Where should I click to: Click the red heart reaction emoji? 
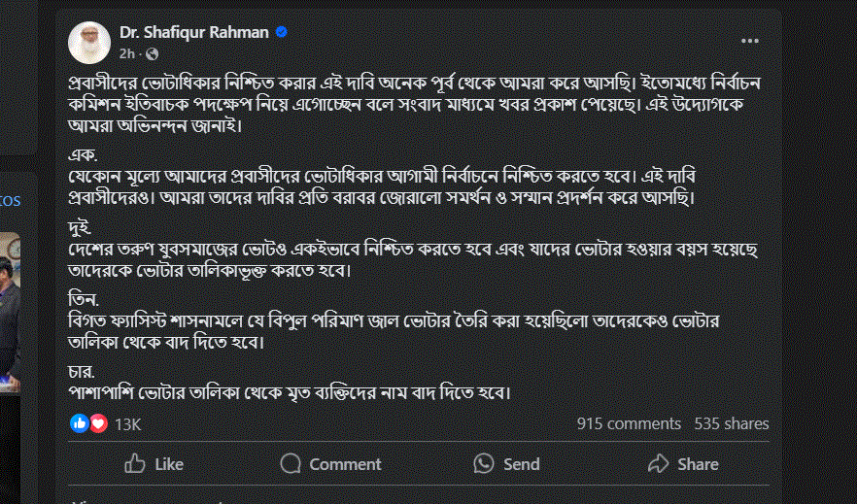[x=97, y=423]
